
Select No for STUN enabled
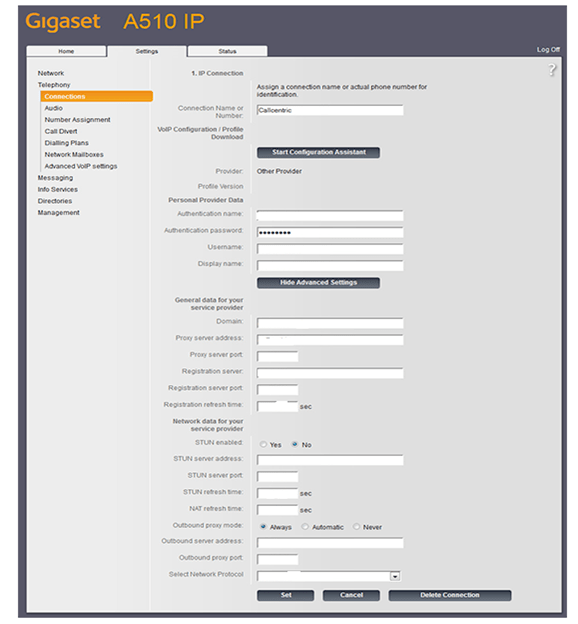295,445
